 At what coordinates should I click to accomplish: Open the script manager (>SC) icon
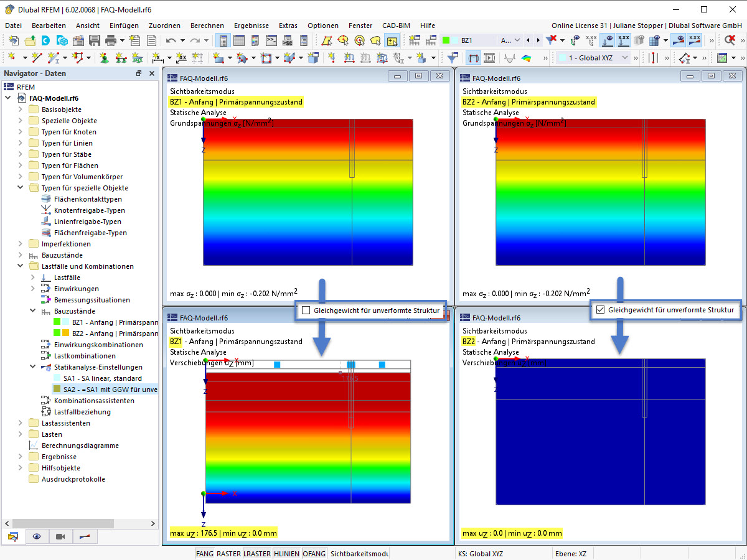pyautogui.click(x=288, y=40)
